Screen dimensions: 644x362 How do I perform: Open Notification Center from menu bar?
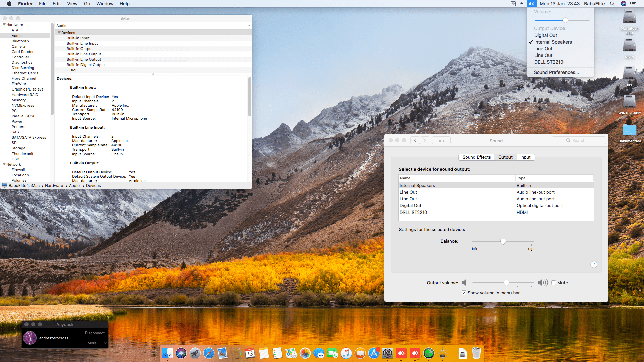coord(633,4)
